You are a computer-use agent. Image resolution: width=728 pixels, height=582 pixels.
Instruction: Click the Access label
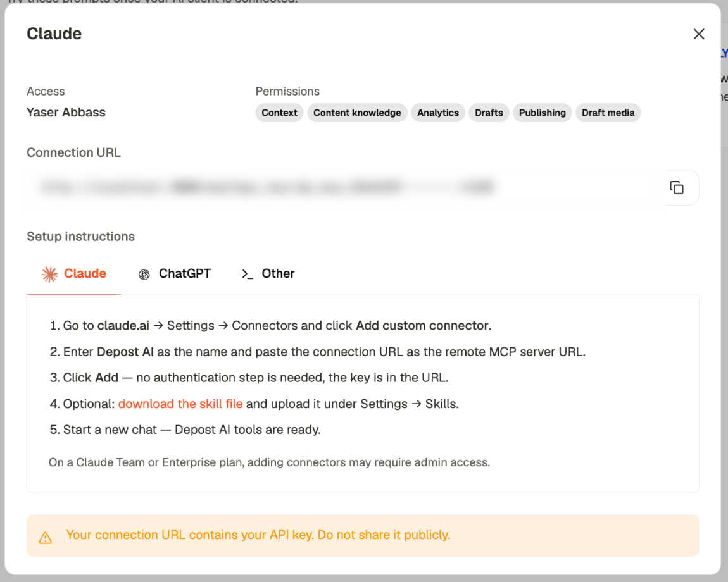(46, 92)
